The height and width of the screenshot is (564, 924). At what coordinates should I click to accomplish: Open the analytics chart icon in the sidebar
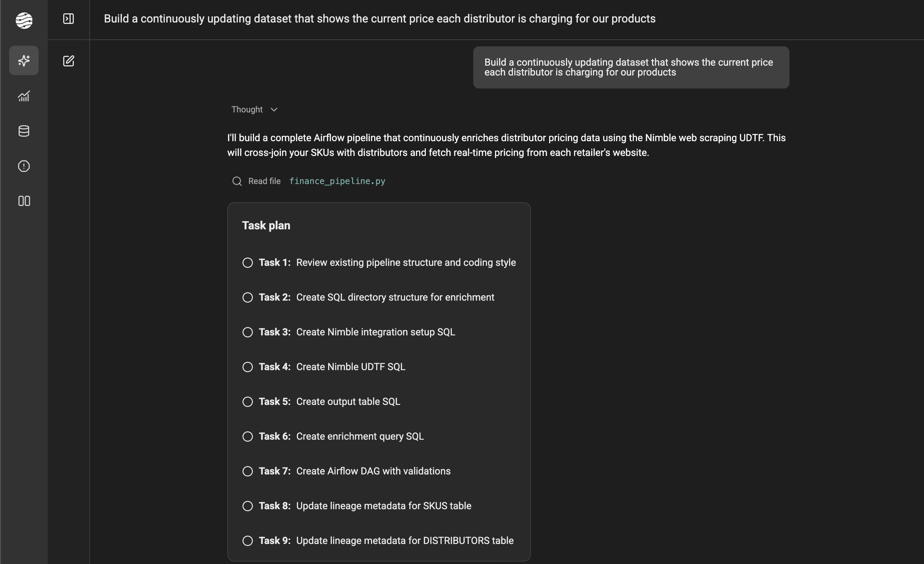24,96
